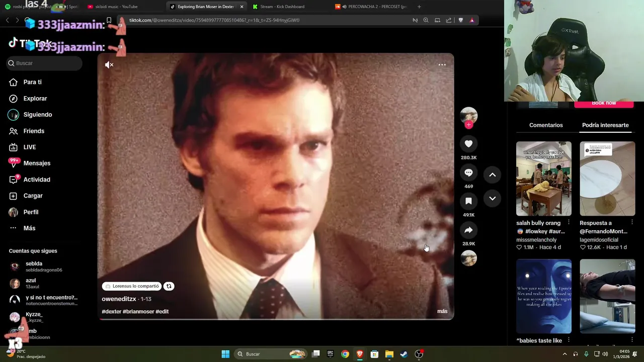Viewport: 644px width, 362px height.
Task: Click the browser share icon in address bar
Action: pos(449,20)
